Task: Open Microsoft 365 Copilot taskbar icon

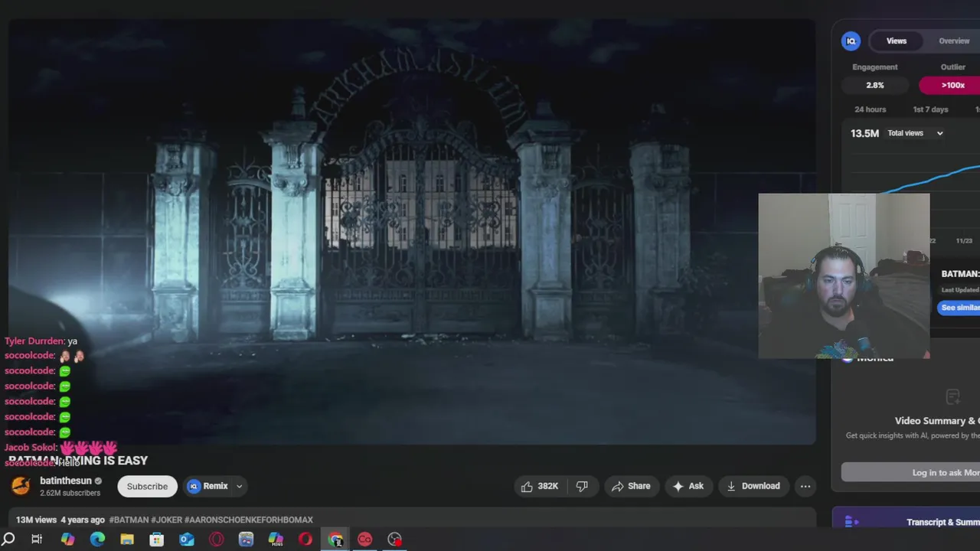Action: tap(276, 540)
